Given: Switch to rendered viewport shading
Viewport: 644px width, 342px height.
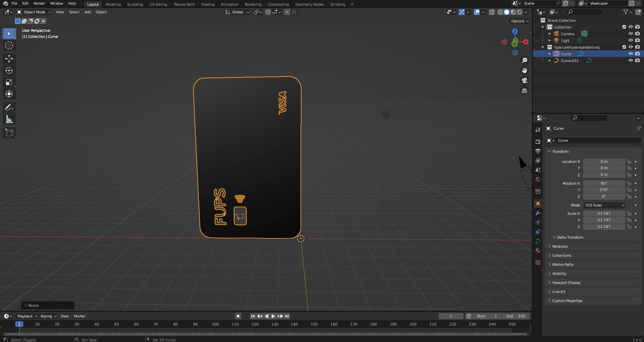Looking at the screenshot, I should click(519, 12).
